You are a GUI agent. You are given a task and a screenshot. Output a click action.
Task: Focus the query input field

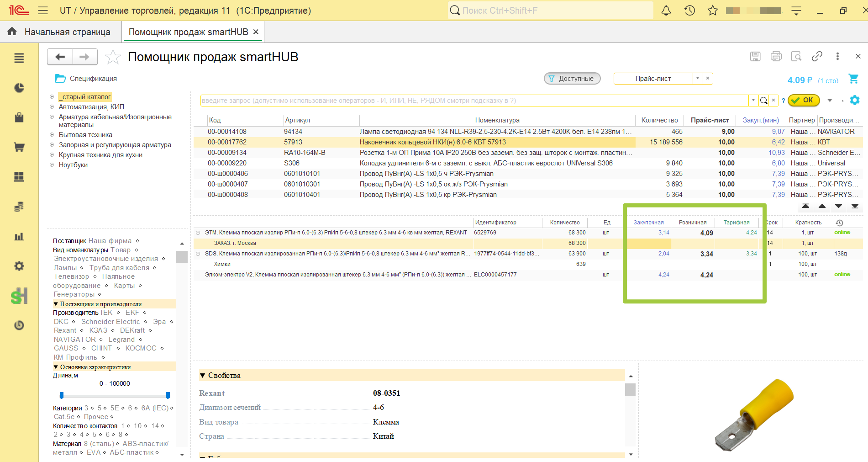tap(474, 101)
